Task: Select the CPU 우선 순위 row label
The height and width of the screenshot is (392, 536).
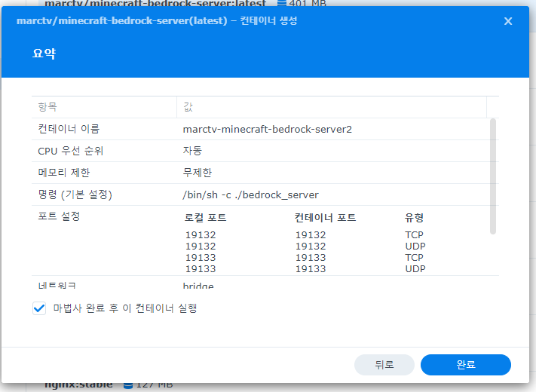Action: point(70,151)
